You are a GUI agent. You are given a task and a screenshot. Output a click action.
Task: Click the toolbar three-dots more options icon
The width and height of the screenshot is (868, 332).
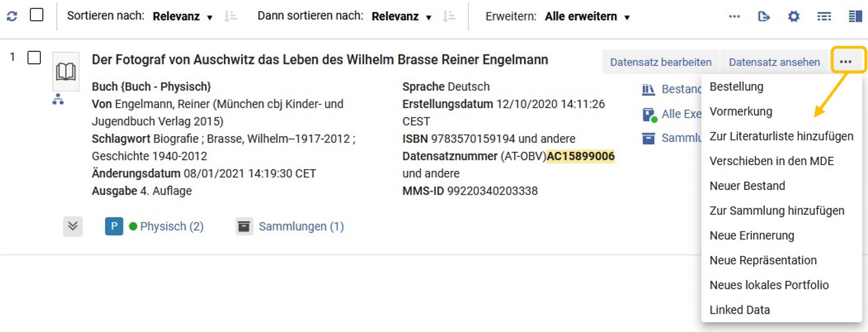click(x=734, y=16)
